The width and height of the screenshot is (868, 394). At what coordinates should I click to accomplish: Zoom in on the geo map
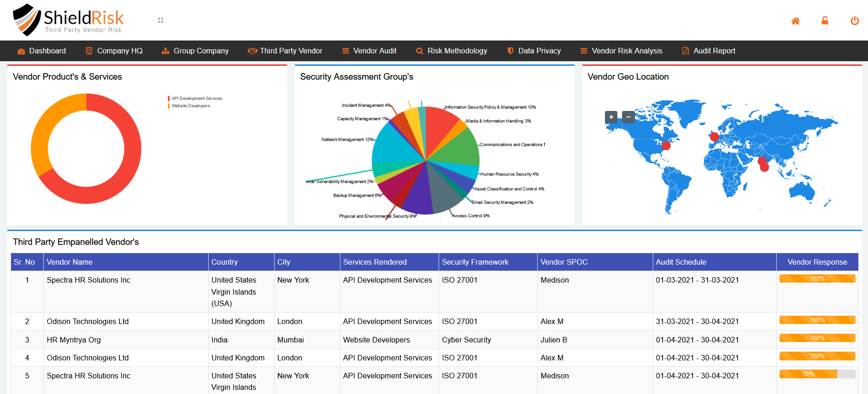tap(611, 117)
